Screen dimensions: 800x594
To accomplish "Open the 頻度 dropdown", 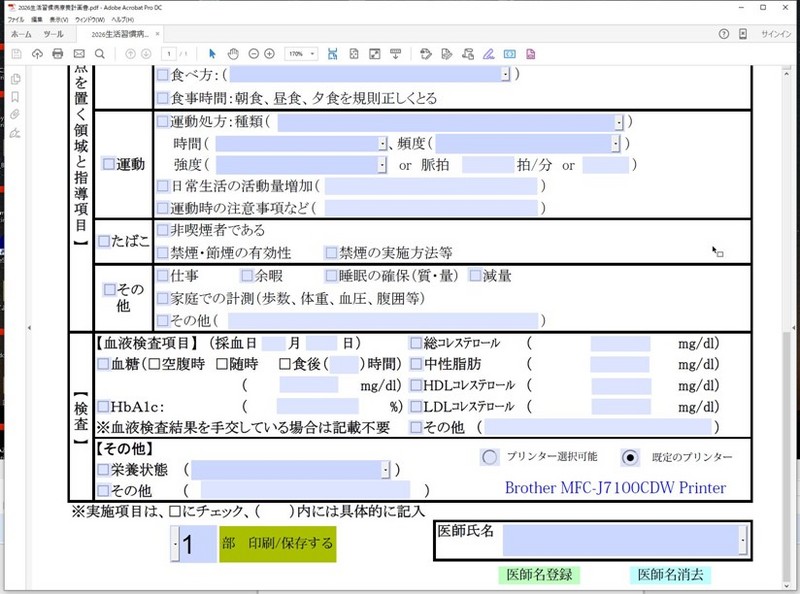I will [x=615, y=144].
